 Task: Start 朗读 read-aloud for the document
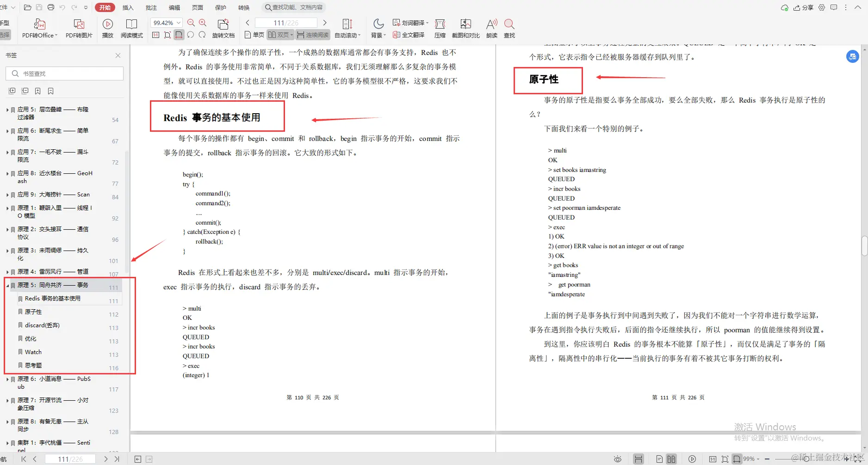(x=491, y=28)
